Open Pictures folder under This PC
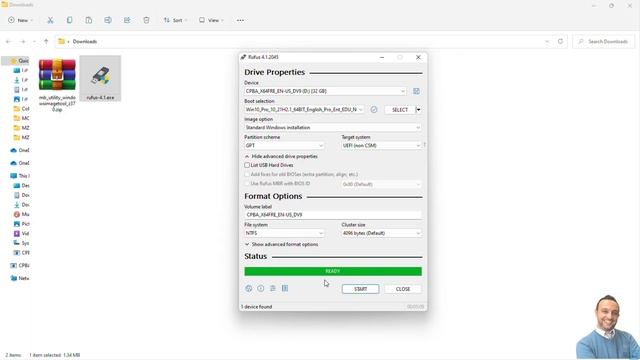Image resolution: width=640 pixels, height=360 pixels. (x=21, y=224)
